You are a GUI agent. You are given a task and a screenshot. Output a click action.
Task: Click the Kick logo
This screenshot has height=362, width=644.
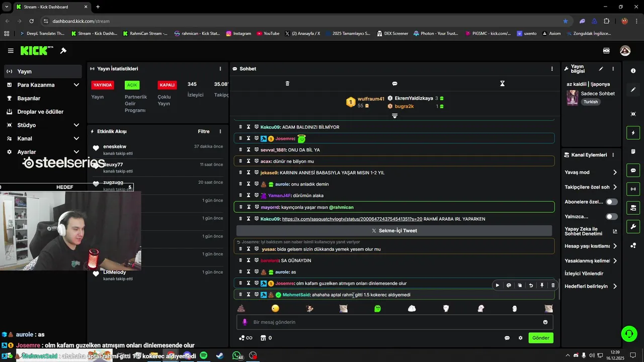coord(37,50)
